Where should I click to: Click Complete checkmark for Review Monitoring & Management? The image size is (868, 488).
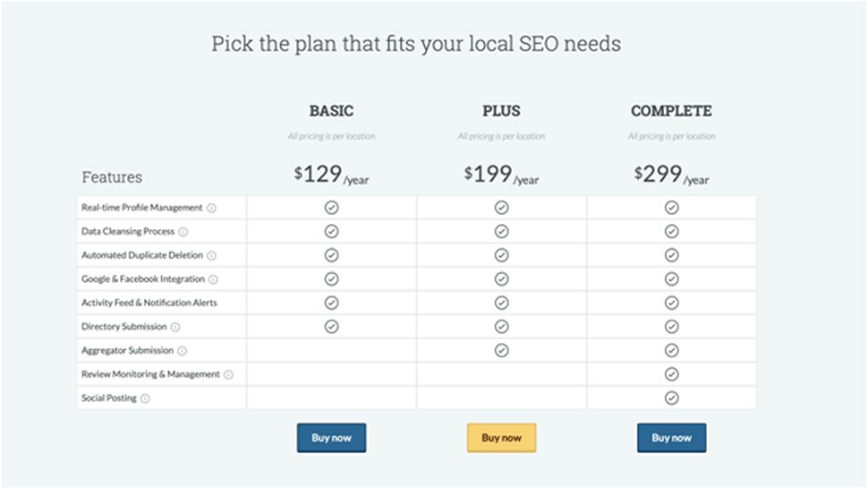point(671,374)
